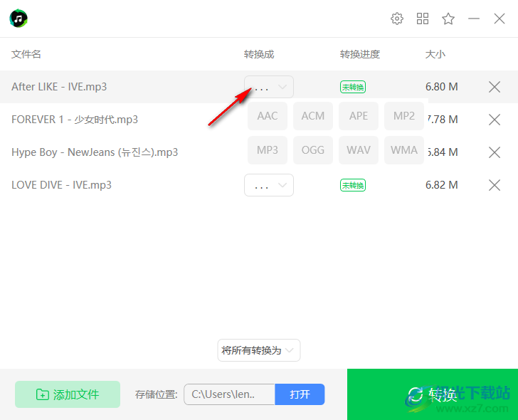The width and height of the screenshot is (518, 420).
Task: Click the storage path input field
Action: [x=229, y=394]
